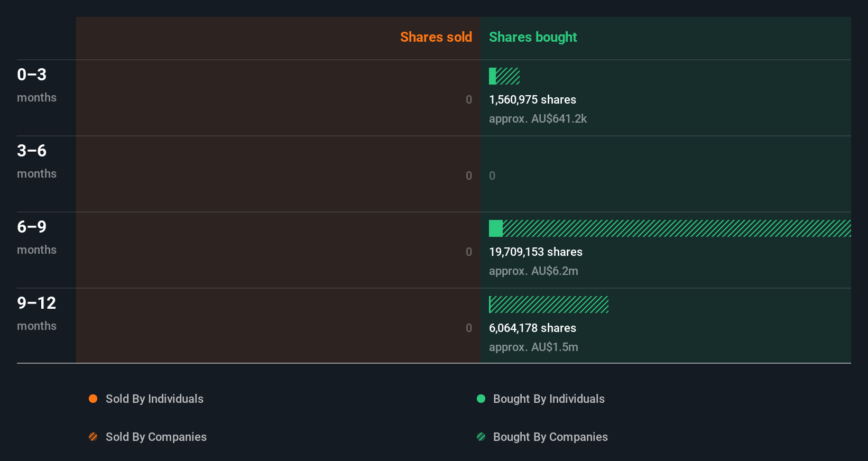Select the Sold By Companies legend label

coord(156,437)
